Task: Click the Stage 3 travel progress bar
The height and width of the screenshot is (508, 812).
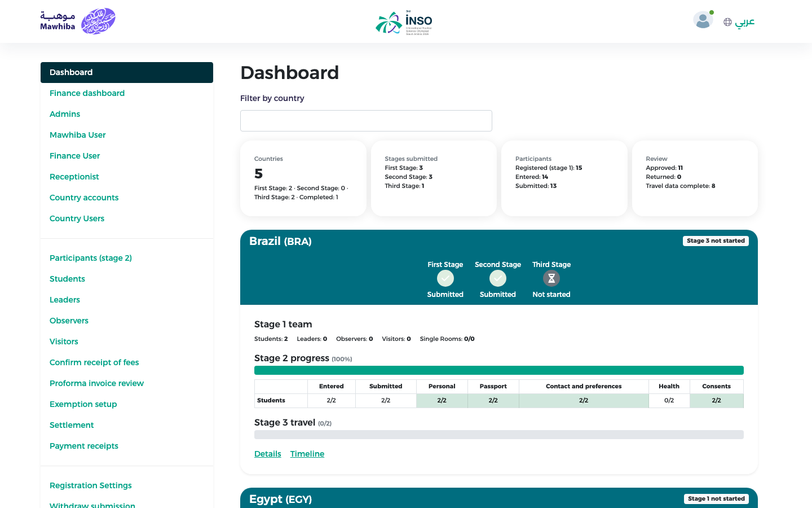Action: tap(499, 435)
